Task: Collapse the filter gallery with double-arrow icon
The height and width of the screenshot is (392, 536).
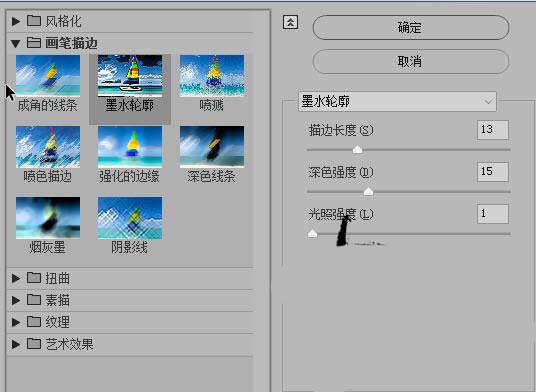Action: coord(290,23)
